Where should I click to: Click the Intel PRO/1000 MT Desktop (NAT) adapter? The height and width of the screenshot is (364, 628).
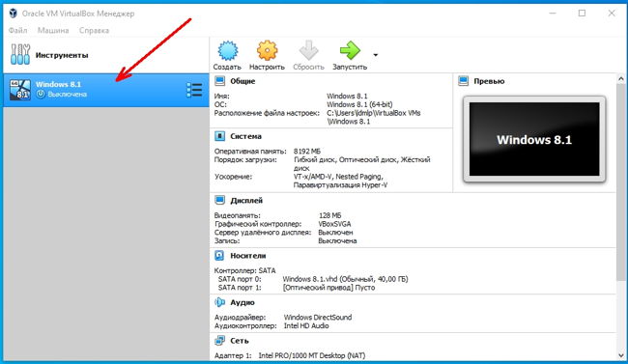coord(312,355)
